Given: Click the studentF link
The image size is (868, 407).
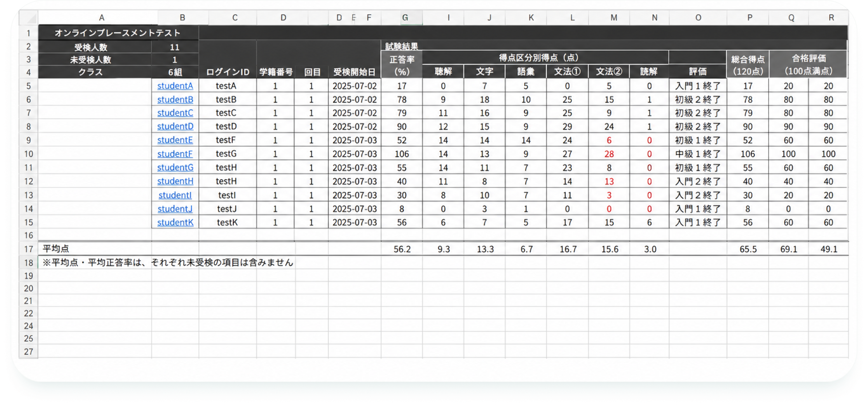Looking at the screenshot, I should 175,154.
